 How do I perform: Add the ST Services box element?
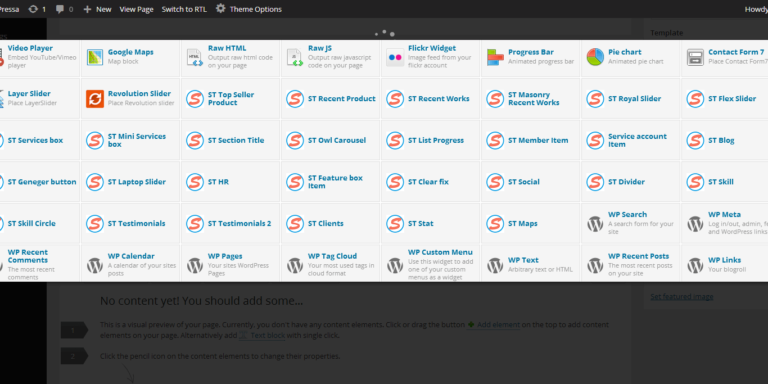40,140
